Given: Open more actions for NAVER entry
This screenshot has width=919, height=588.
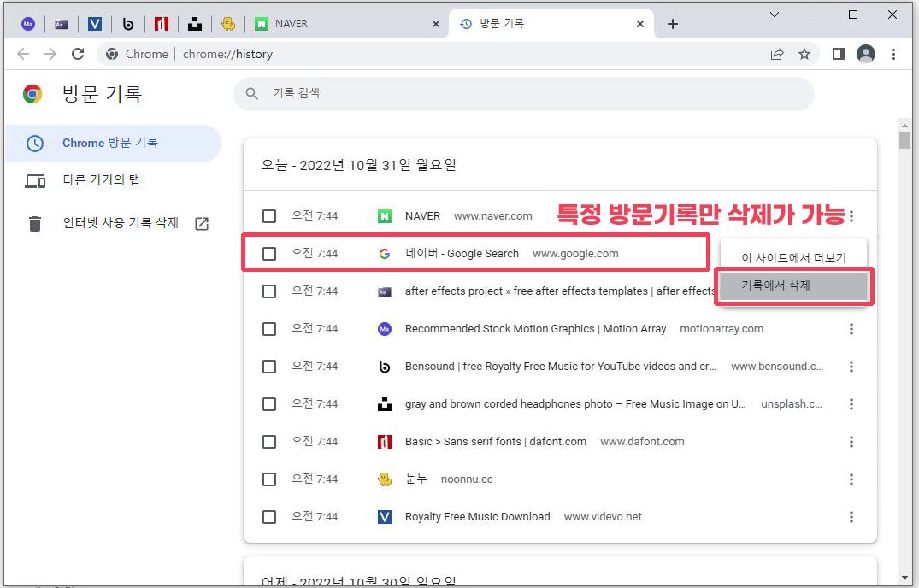Looking at the screenshot, I should [851, 216].
